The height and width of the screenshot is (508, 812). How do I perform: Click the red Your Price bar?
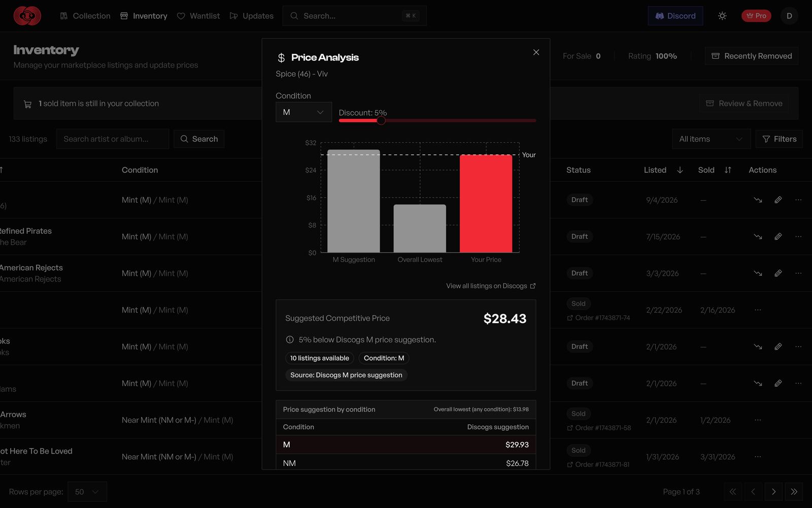click(486, 204)
